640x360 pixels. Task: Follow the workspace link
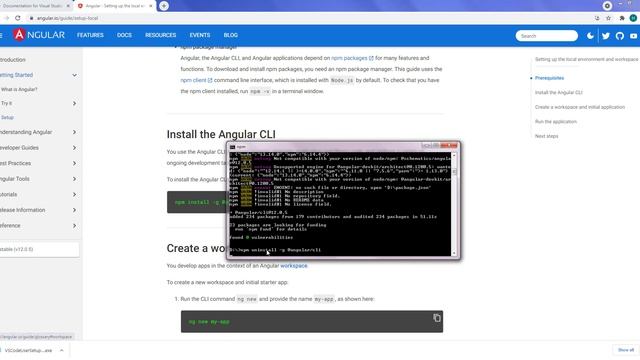click(x=293, y=266)
